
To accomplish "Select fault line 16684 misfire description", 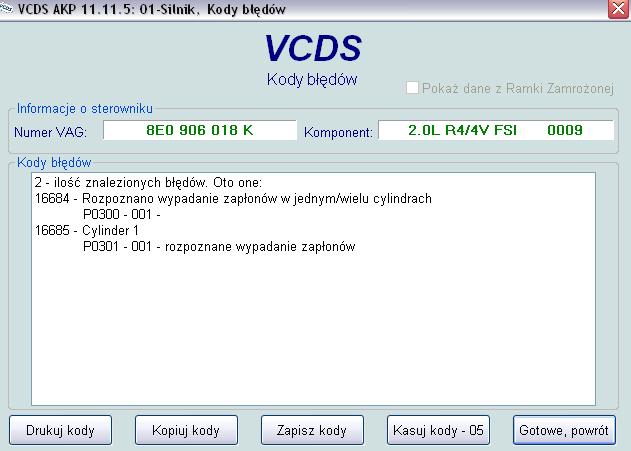I will pos(233,199).
